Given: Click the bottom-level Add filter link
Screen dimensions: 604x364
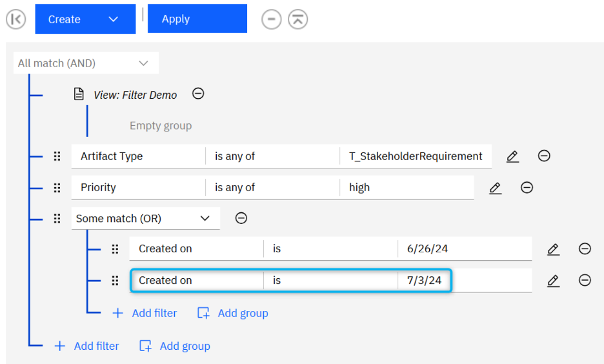Looking at the screenshot, I should [x=86, y=346].
